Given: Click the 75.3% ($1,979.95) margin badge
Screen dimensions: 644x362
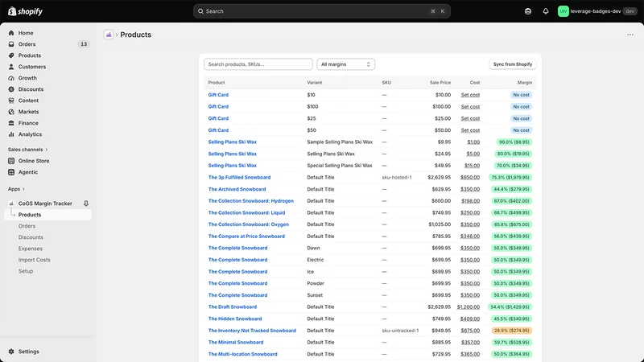Looking at the screenshot, I should pos(510,177).
